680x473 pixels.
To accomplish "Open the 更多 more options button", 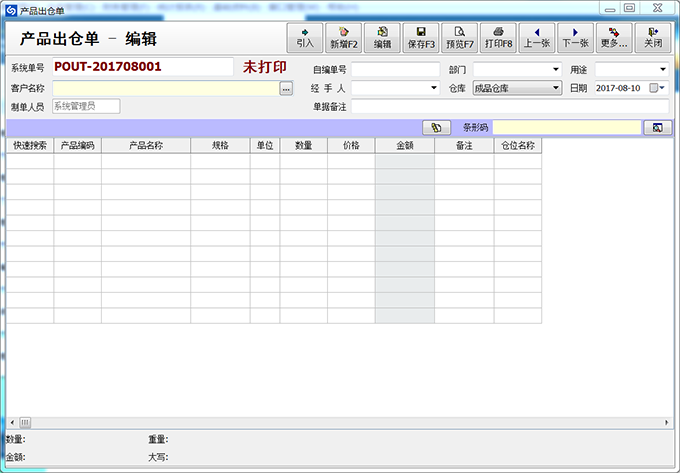I will [614, 38].
